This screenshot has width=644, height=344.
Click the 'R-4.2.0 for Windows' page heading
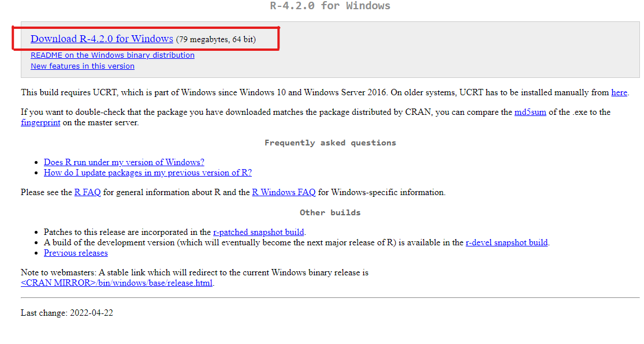click(x=330, y=6)
